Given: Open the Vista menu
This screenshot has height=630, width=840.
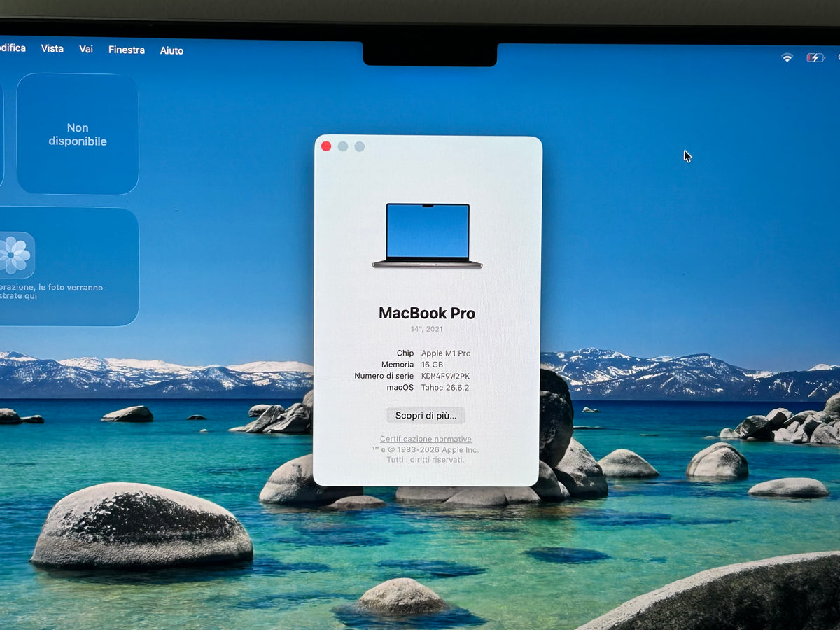Looking at the screenshot, I should click(52, 49).
